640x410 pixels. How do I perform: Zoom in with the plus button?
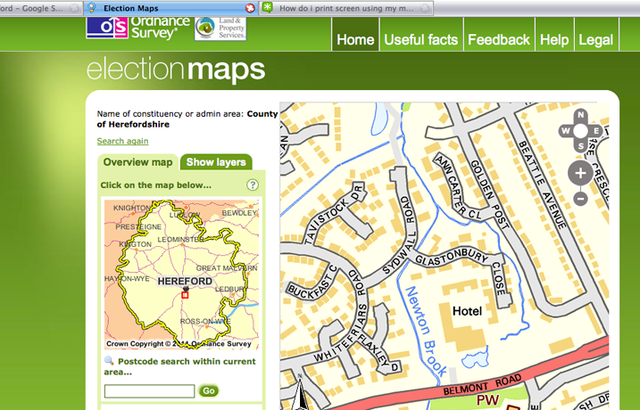[x=580, y=173]
